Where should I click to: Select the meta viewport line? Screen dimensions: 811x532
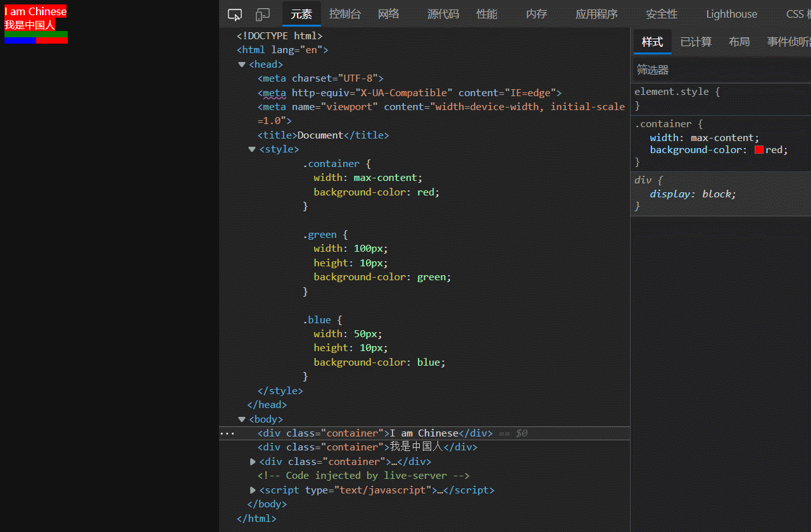pyautogui.click(x=441, y=113)
